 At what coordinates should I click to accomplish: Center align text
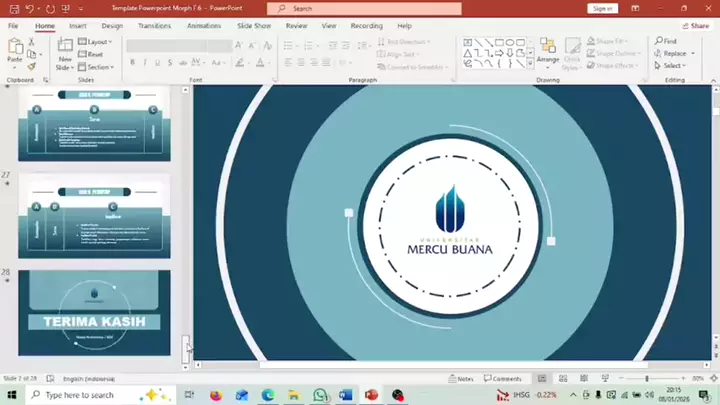click(x=301, y=62)
